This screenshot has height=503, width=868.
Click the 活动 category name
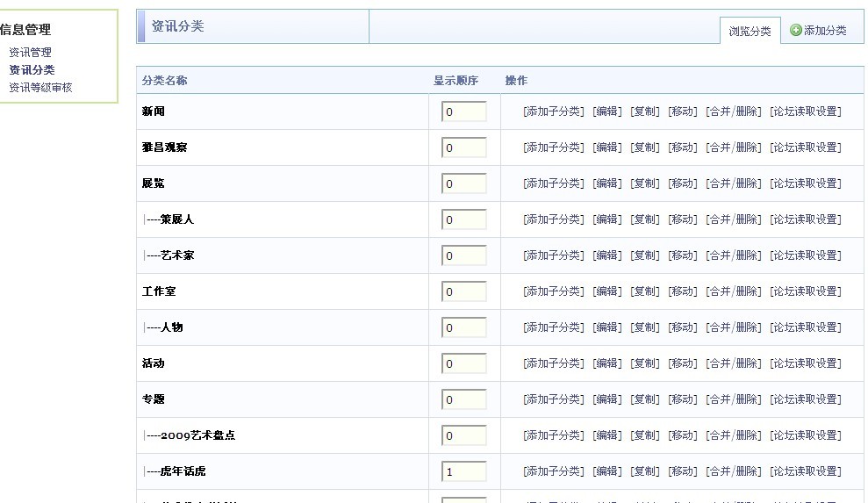tap(154, 363)
